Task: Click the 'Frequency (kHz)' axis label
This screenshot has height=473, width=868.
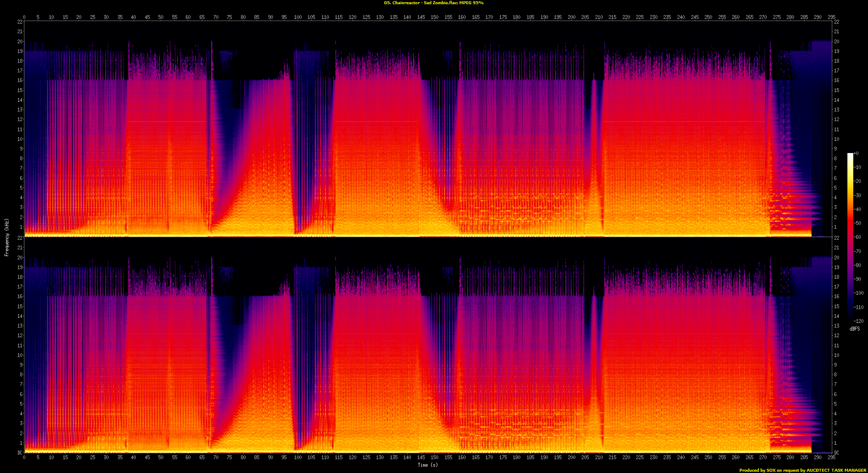Action: [7, 238]
